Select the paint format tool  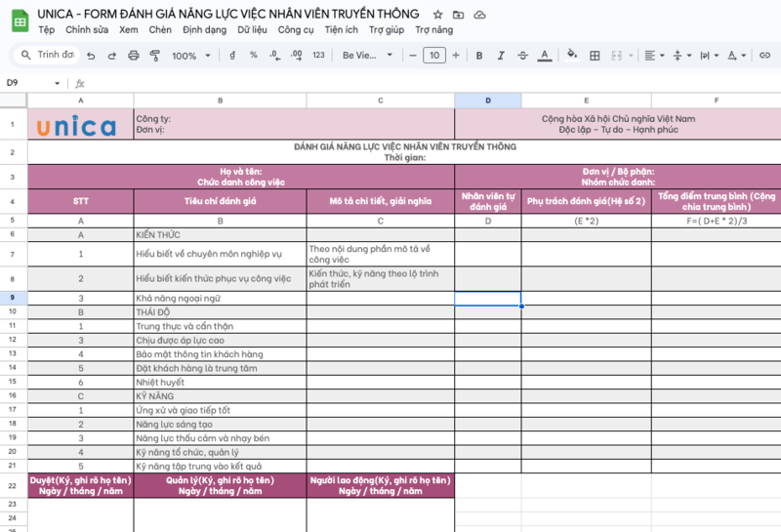[x=155, y=56]
